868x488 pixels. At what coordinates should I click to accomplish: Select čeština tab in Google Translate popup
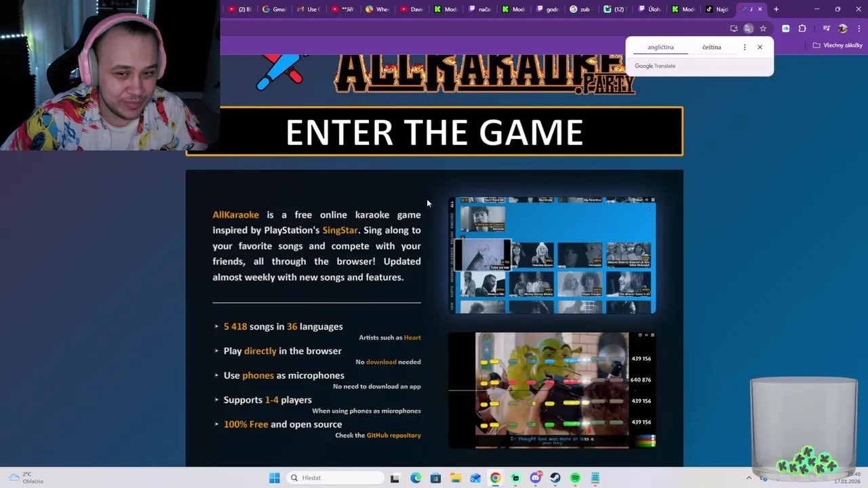click(711, 47)
